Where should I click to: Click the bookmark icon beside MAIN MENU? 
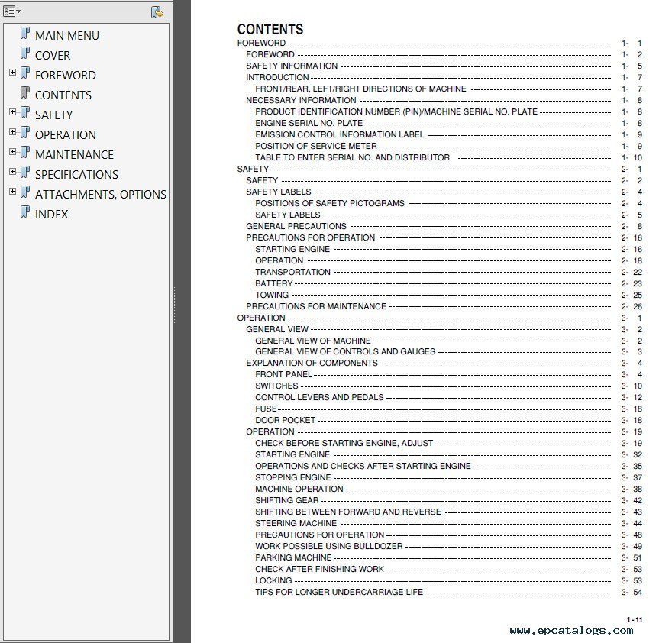[x=25, y=34]
